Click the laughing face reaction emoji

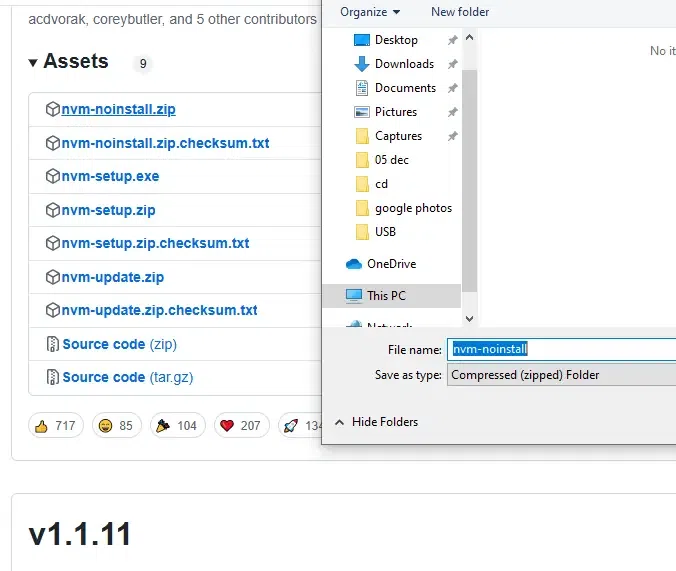[x=104, y=426]
